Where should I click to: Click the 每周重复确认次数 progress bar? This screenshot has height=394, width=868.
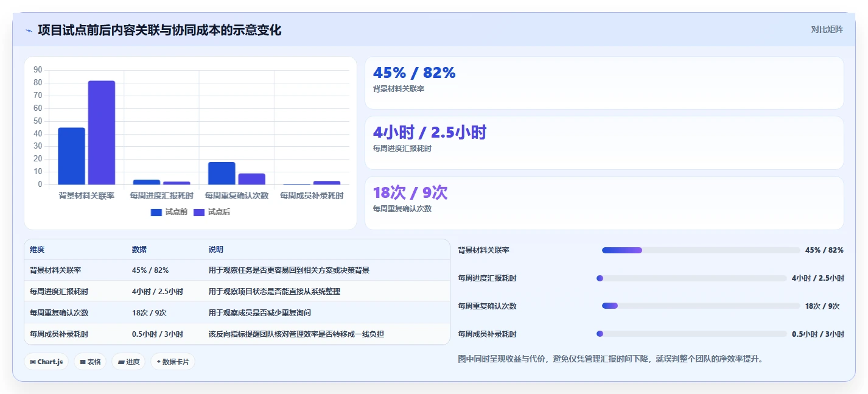tap(701, 306)
